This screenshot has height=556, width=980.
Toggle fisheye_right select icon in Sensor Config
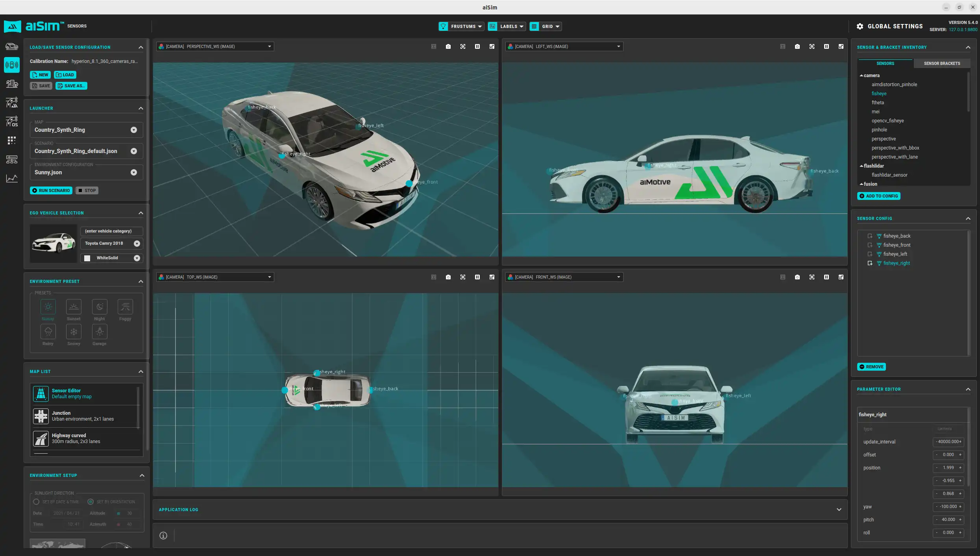point(870,263)
